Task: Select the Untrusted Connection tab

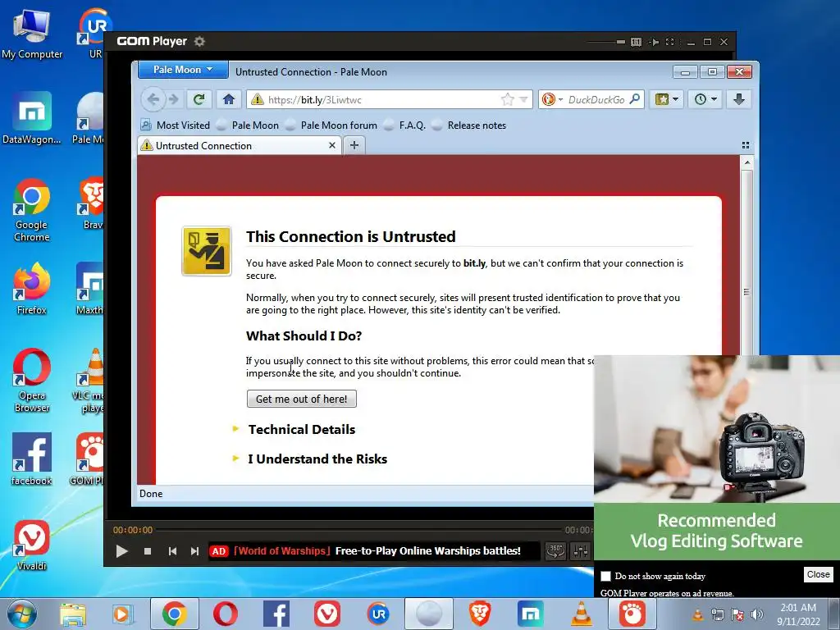Action: (240, 145)
